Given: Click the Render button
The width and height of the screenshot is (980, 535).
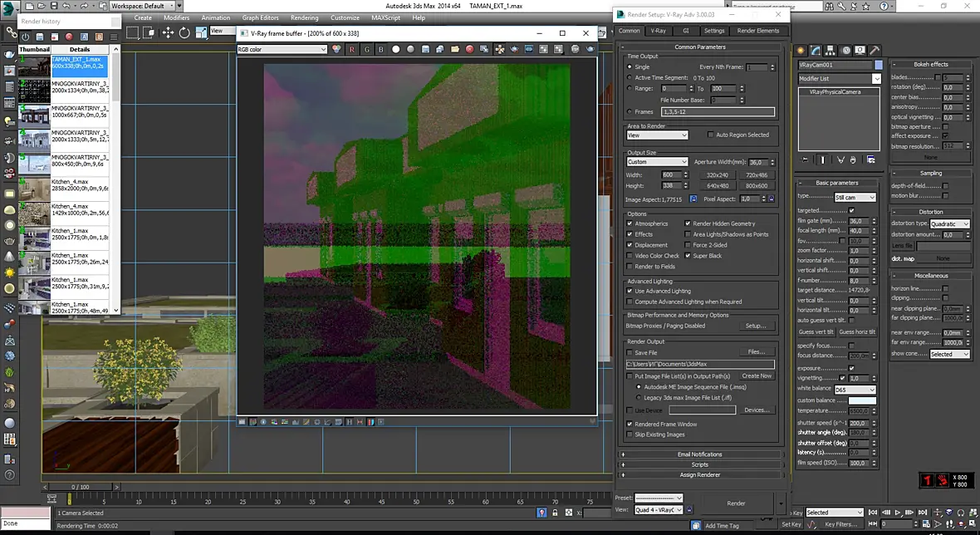Looking at the screenshot, I should [736, 503].
